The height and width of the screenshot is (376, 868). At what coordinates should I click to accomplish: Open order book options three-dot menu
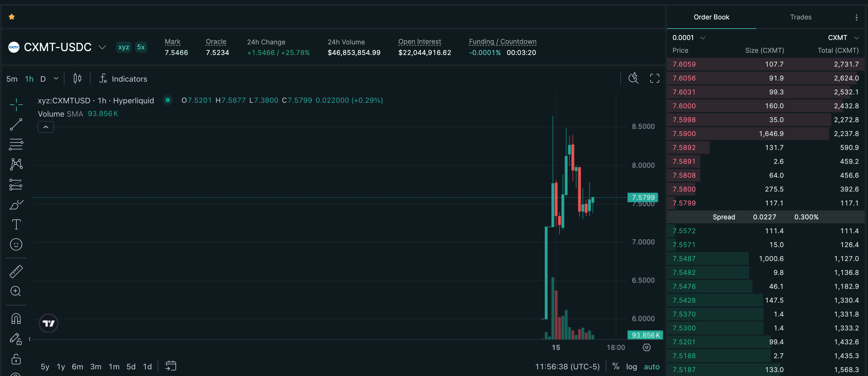pos(857,17)
